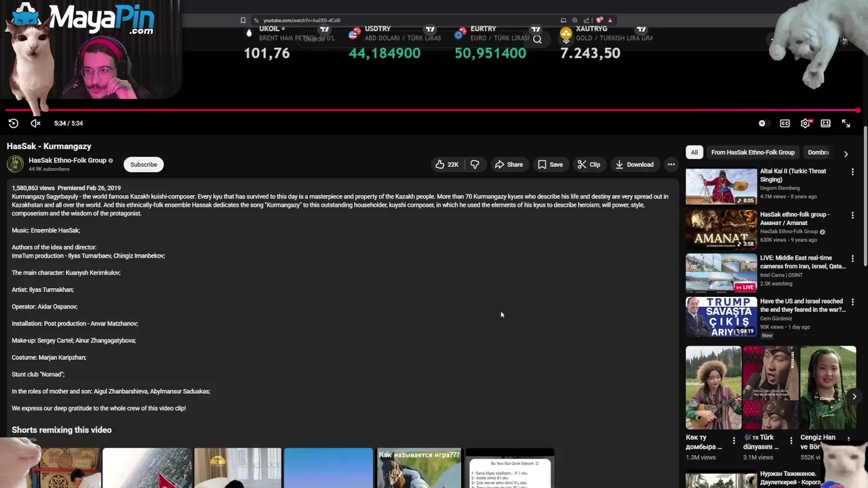This screenshot has width=868, height=488.
Task: Open options menu for Altai Kai II video
Action: tap(852, 172)
